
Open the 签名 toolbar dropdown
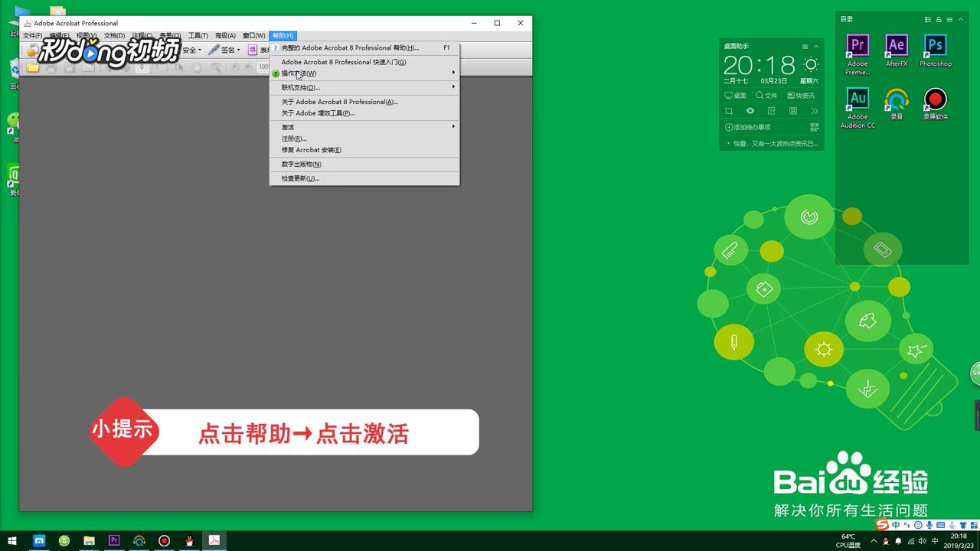click(x=224, y=50)
